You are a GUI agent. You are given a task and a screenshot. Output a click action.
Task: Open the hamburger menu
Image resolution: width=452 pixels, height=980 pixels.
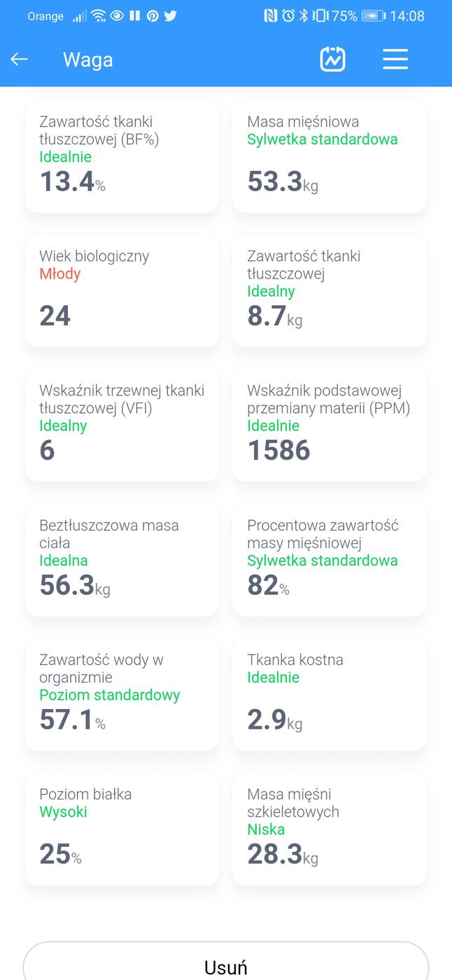pos(395,59)
